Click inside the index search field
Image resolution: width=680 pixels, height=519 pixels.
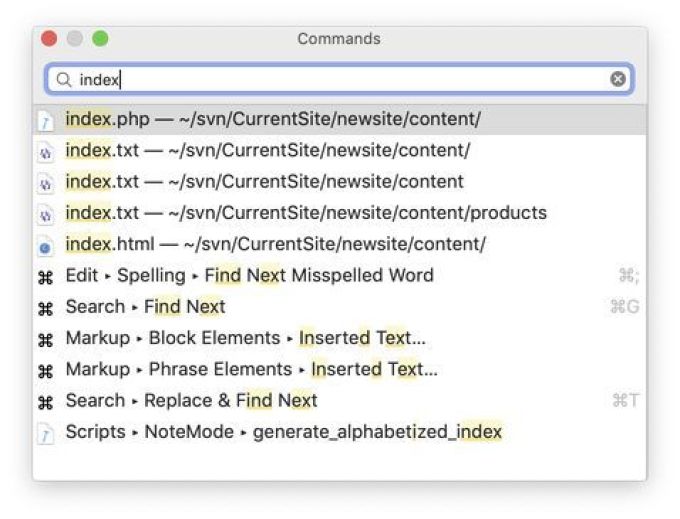click(340, 79)
